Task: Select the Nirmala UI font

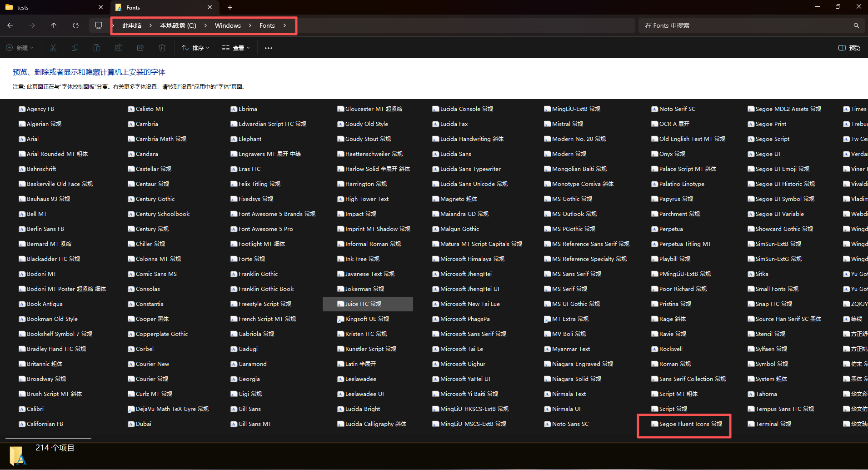Action: (x=563, y=409)
